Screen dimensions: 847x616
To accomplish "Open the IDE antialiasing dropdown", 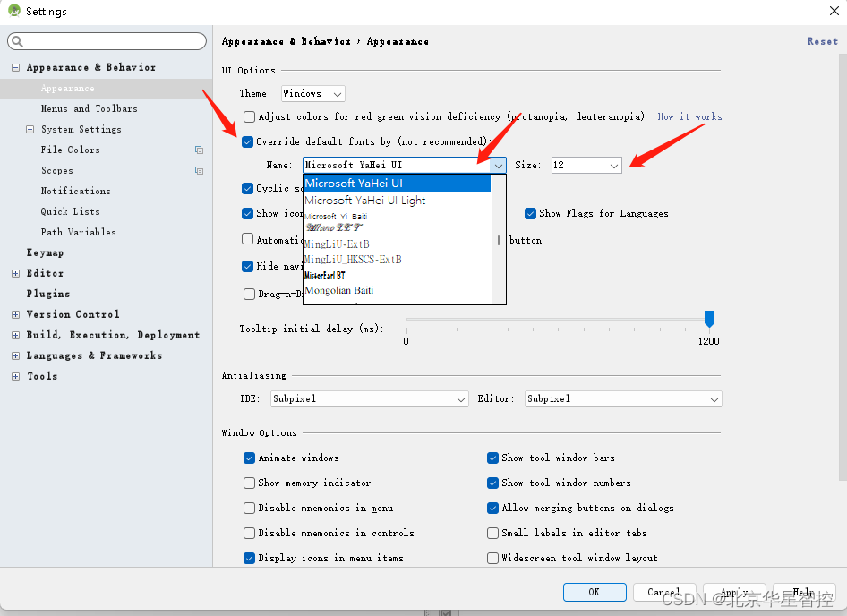I will 370,398.
